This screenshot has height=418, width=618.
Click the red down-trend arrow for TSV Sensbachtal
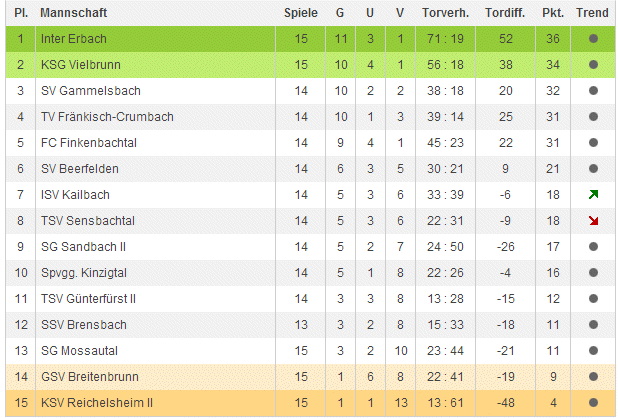tap(593, 221)
